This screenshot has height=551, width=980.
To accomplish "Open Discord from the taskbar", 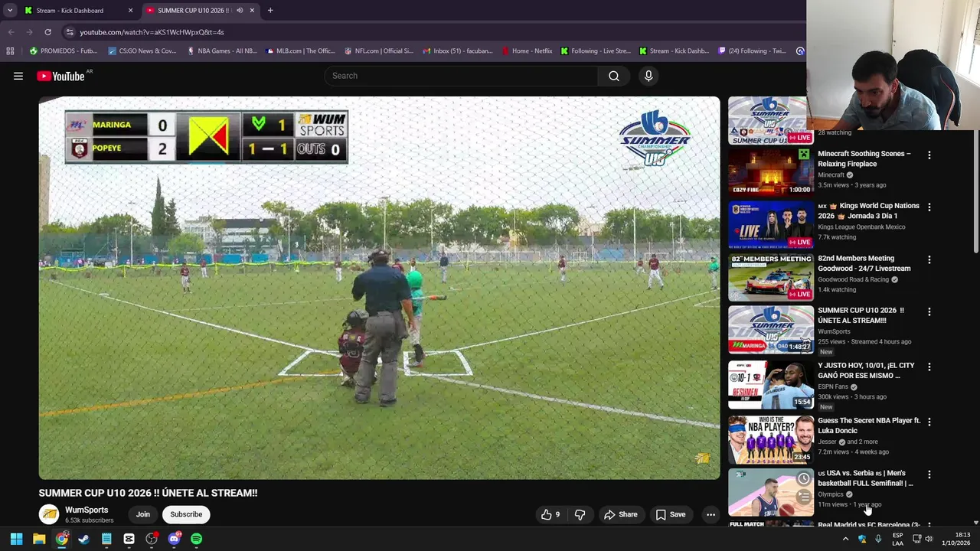I will 174,540.
